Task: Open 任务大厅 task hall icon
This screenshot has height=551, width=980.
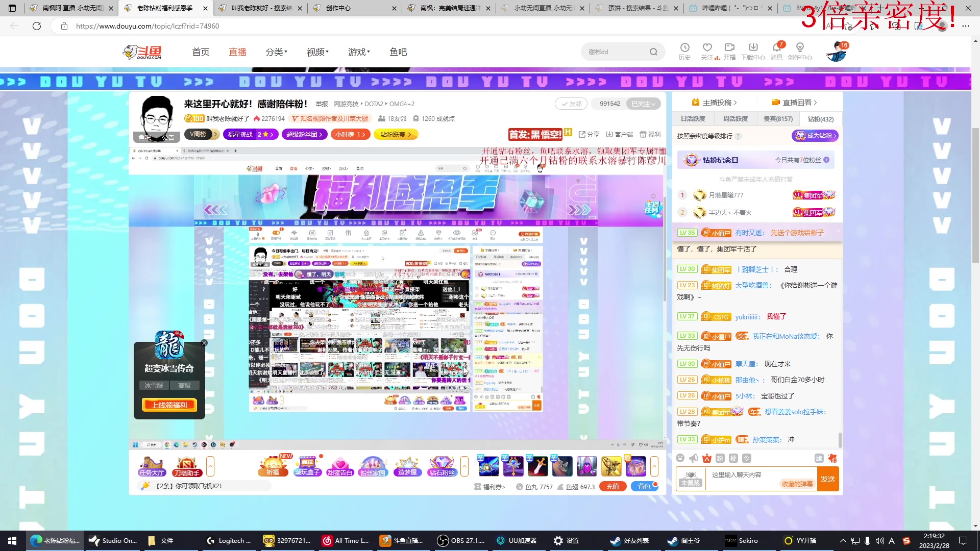Action: tap(151, 466)
